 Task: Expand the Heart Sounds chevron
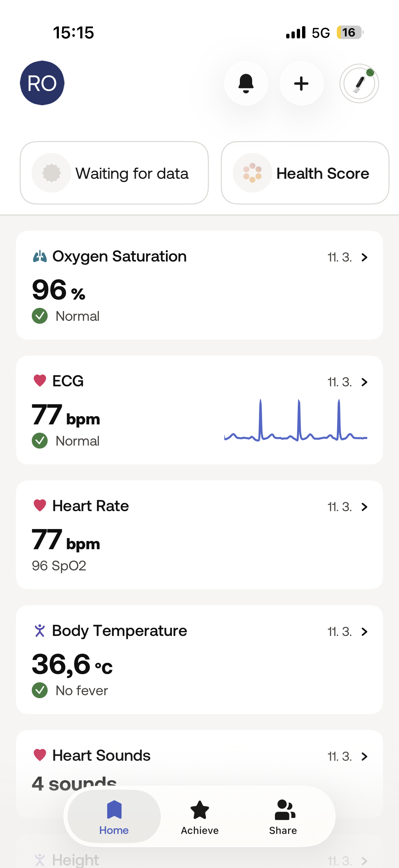[364, 756]
